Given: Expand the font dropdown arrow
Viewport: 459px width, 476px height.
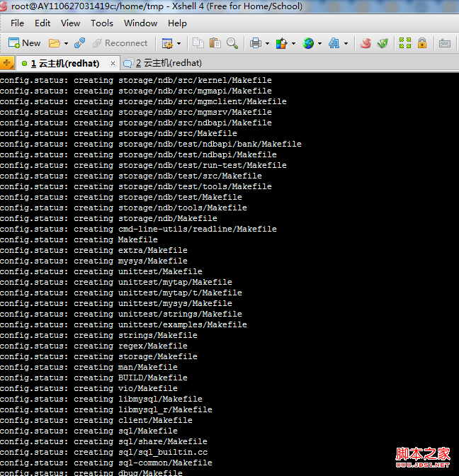Looking at the screenshot, I should click(346, 43).
